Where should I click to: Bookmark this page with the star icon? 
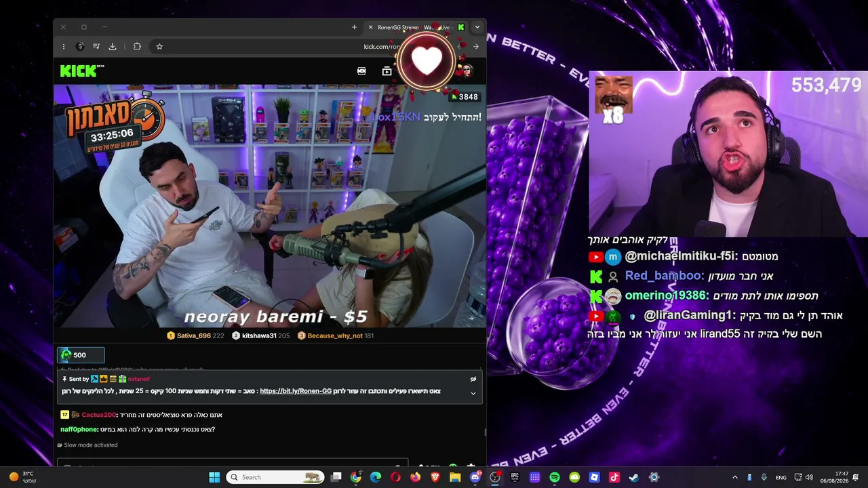coord(159,46)
